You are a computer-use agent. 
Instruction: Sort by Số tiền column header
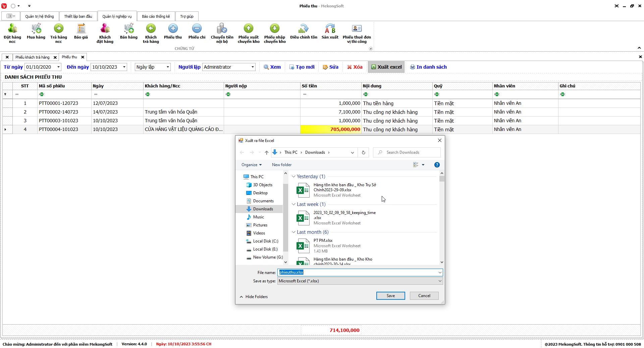(331, 86)
